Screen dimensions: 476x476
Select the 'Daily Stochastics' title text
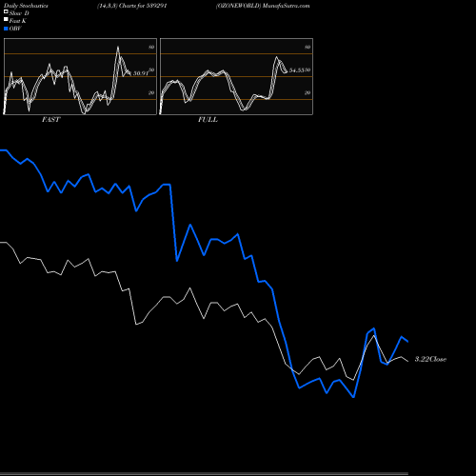[x=26, y=6]
